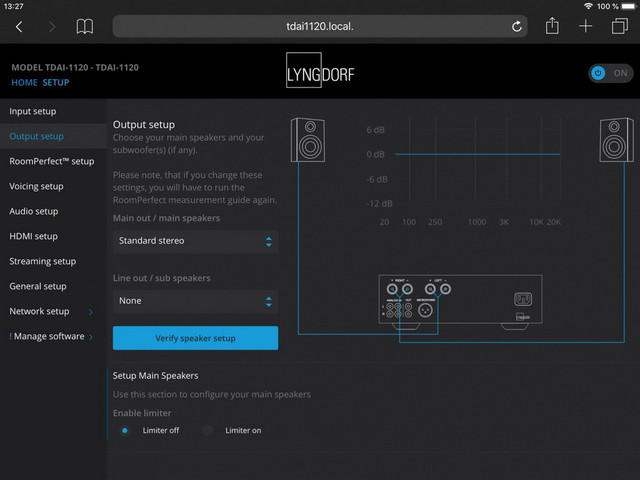Image resolution: width=640 pixels, height=480 pixels.
Task: Click the Safari back arrow
Action: (19, 26)
